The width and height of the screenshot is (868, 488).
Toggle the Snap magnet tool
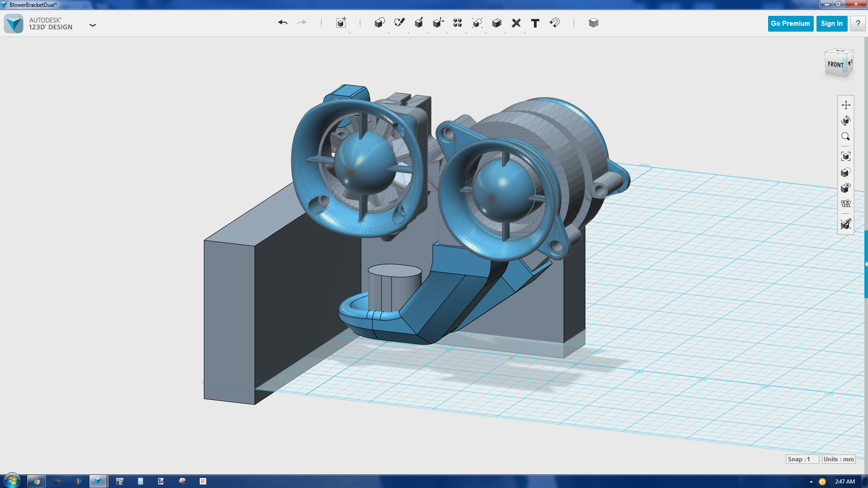click(555, 23)
